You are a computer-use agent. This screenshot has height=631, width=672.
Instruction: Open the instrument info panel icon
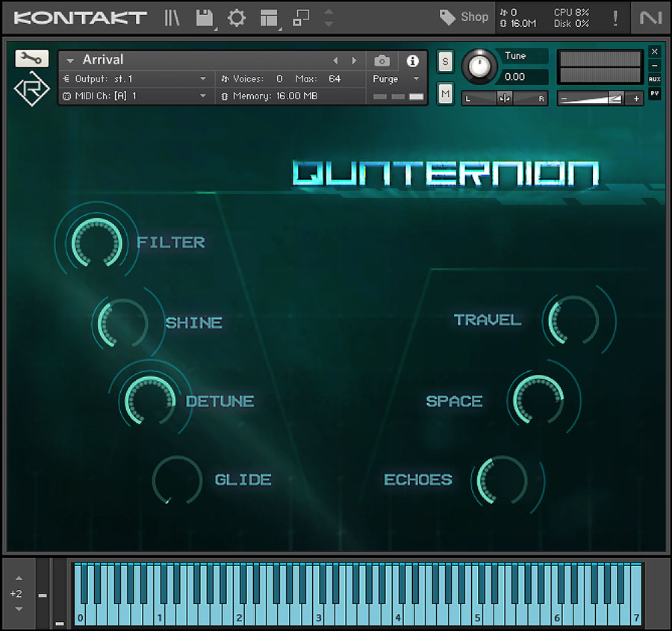(411, 61)
